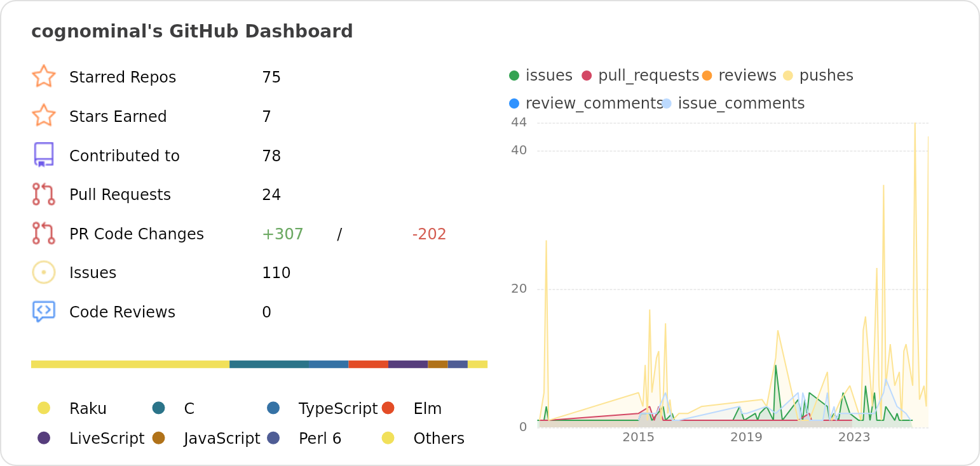Select the Stars Earned star icon

[44, 116]
